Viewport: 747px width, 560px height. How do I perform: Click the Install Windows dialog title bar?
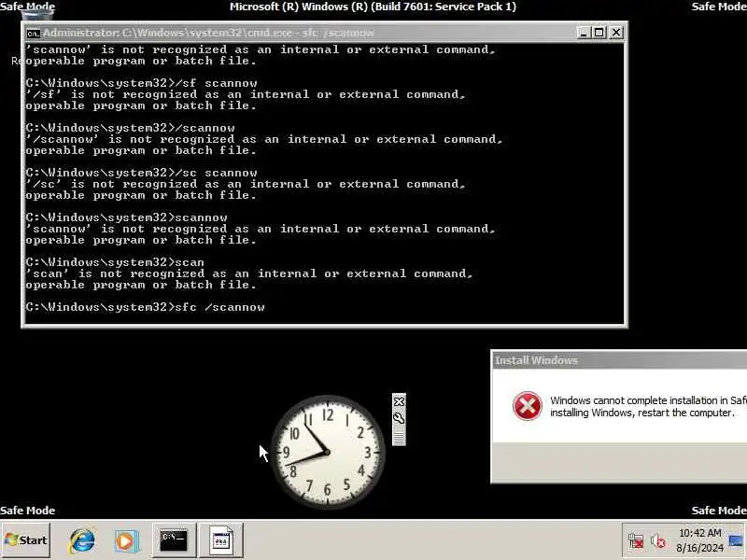(x=618, y=360)
